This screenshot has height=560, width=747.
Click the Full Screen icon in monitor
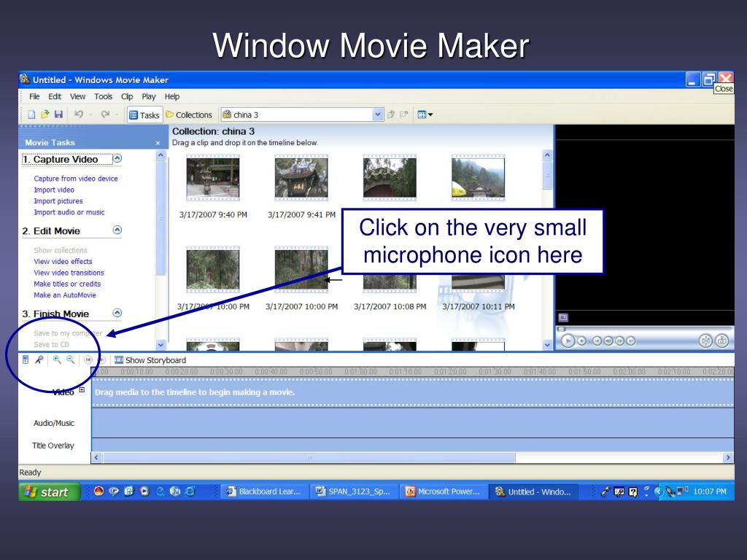tap(563, 318)
